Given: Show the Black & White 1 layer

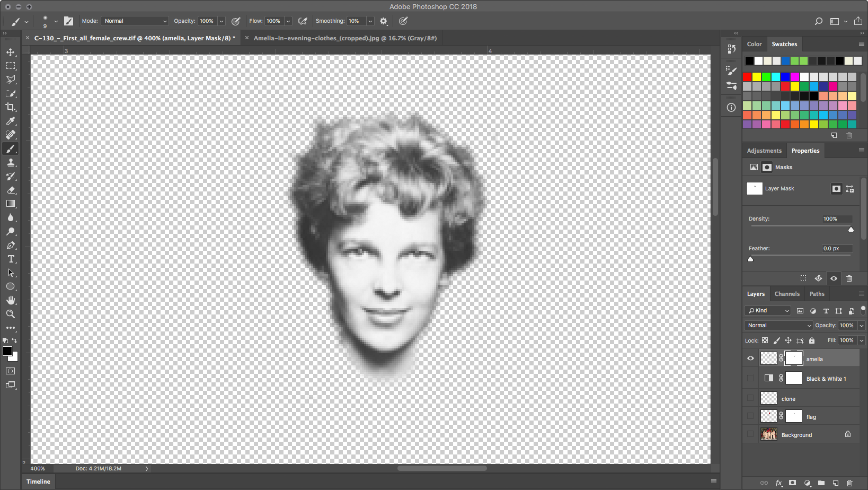Looking at the screenshot, I should [x=750, y=379].
